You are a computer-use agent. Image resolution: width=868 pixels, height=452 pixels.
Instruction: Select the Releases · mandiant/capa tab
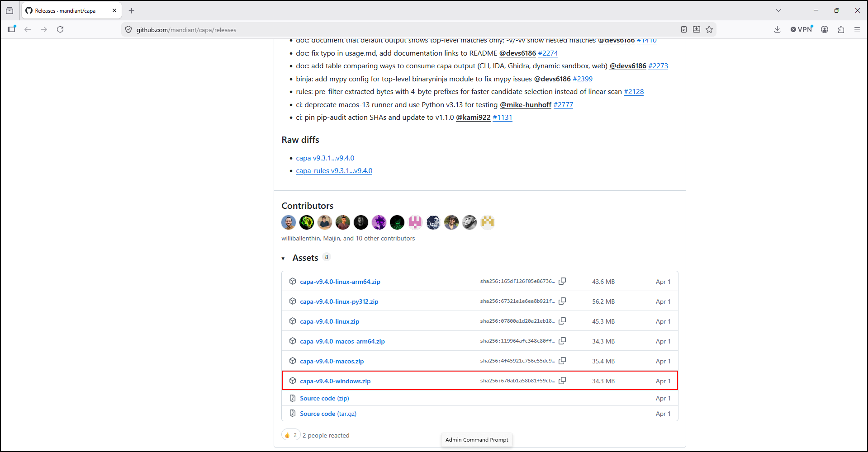71,10
